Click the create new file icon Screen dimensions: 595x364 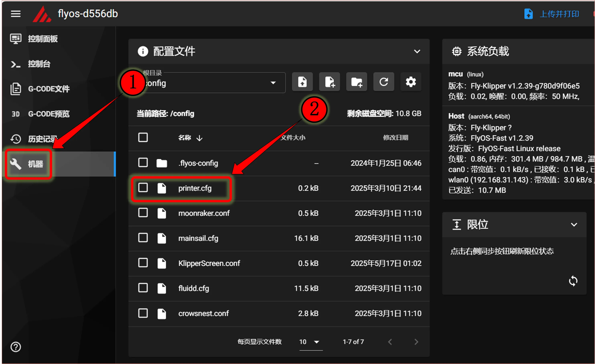[x=329, y=82]
